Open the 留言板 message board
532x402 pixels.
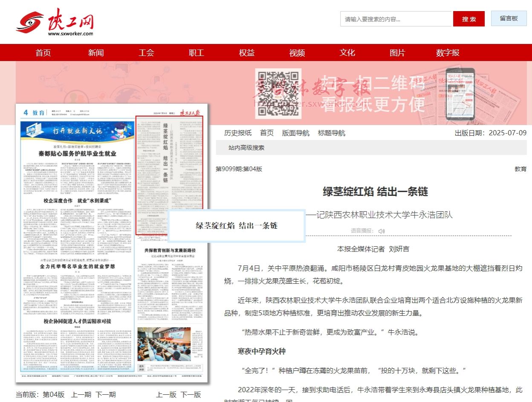coord(509,19)
